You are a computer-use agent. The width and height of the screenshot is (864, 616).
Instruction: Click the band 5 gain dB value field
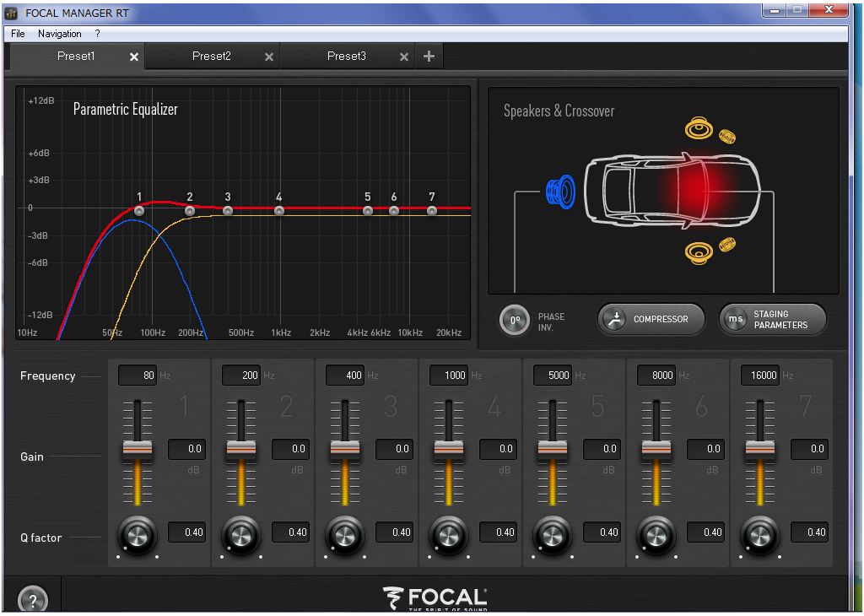[602, 449]
